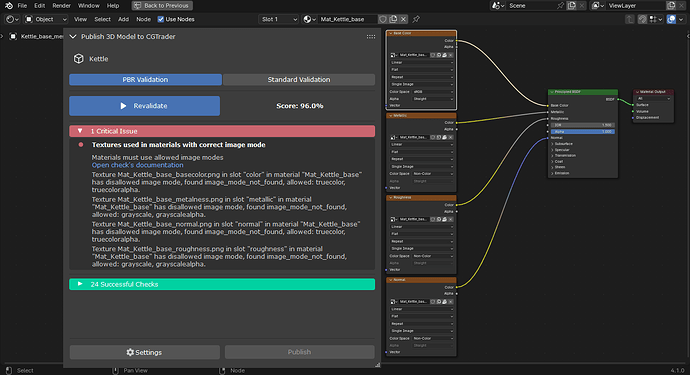The image size is (690, 375).
Task: Open the Linear interpolation dropdown in Base Color node
Action: [422, 62]
